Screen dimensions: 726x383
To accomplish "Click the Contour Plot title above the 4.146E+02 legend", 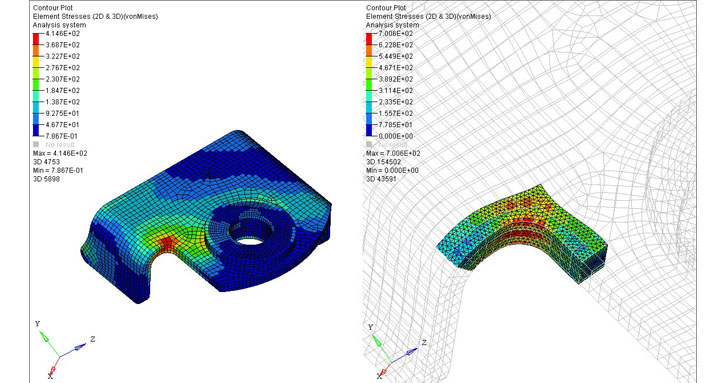I will (53, 8).
